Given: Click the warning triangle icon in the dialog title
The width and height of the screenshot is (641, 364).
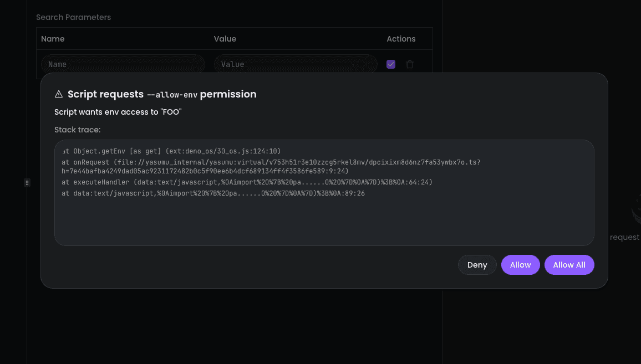Looking at the screenshot, I should [58, 94].
